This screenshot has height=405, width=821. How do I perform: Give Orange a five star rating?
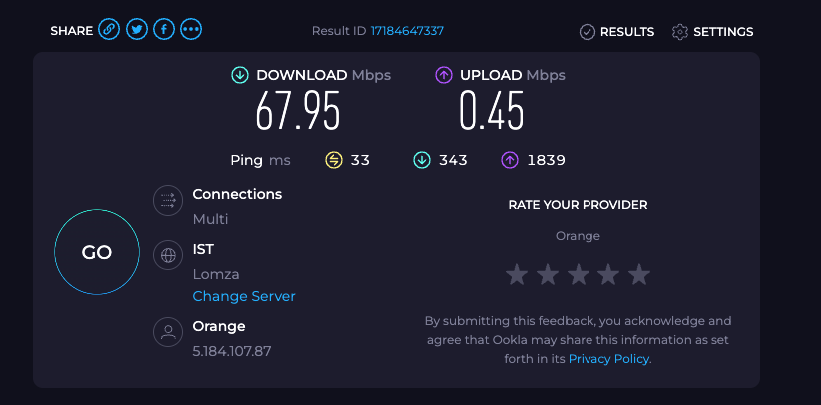(x=639, y=275)
